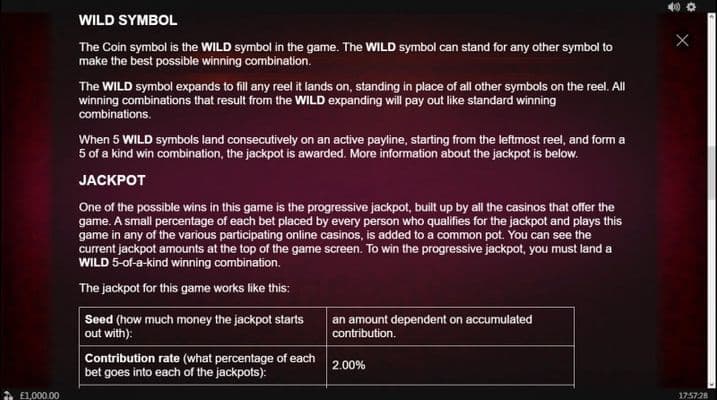
Task: Click the vertical scrollbar thumb
Action: tap(712, 175)
